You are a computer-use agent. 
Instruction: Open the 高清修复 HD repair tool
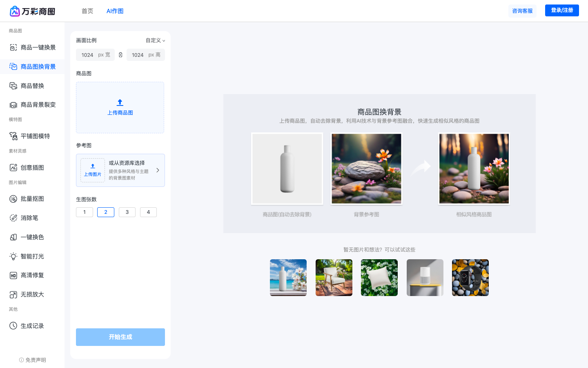point(33,275)
